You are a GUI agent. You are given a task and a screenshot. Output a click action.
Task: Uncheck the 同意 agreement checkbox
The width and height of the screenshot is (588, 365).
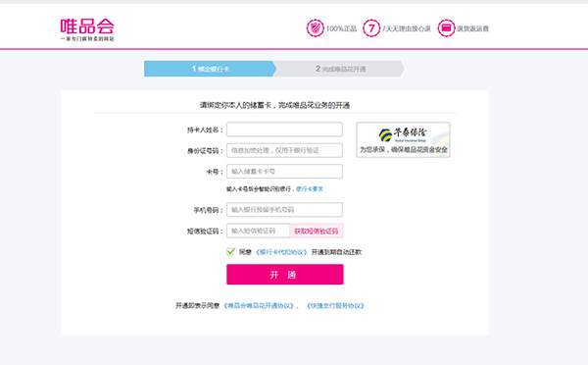pos(230,251)
